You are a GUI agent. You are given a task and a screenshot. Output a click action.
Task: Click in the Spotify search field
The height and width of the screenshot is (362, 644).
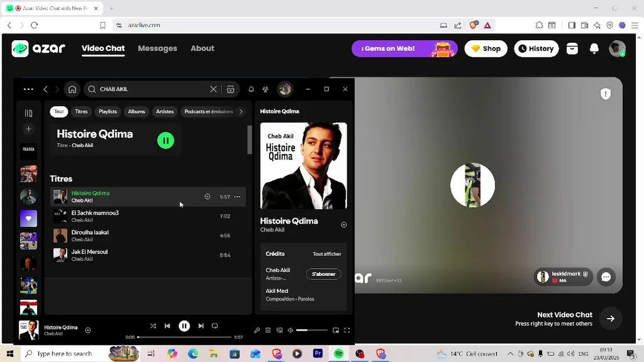[x=151, y=89]
